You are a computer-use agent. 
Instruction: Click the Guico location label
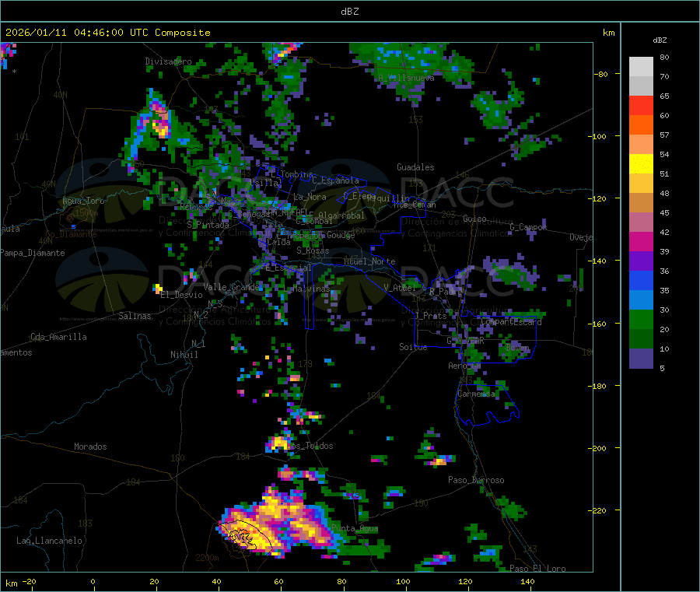click(474, 219)
